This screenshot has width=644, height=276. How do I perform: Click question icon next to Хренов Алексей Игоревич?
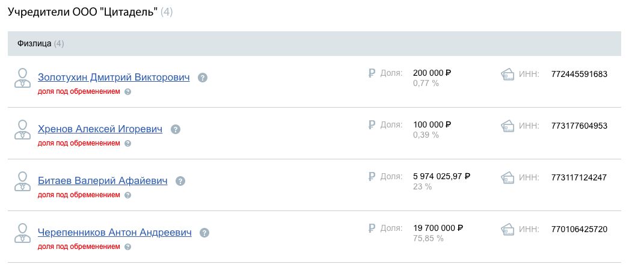pyautogui.click(x=175, y=129)
